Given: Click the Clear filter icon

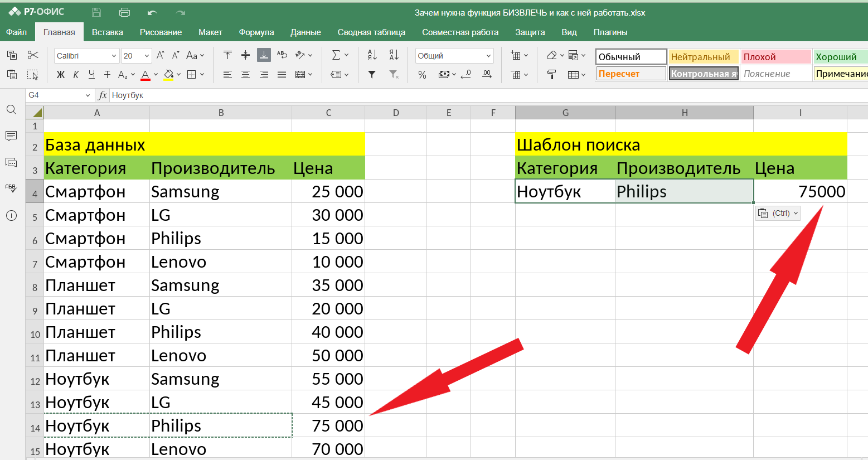Looking at the screenshot, I should pos(394,74).
